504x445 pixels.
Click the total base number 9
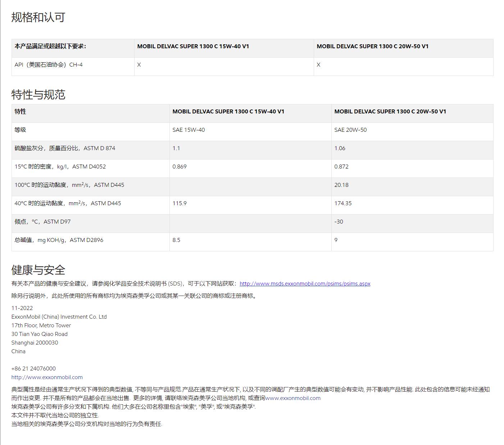pyautogui.click(x=336, y=240)
